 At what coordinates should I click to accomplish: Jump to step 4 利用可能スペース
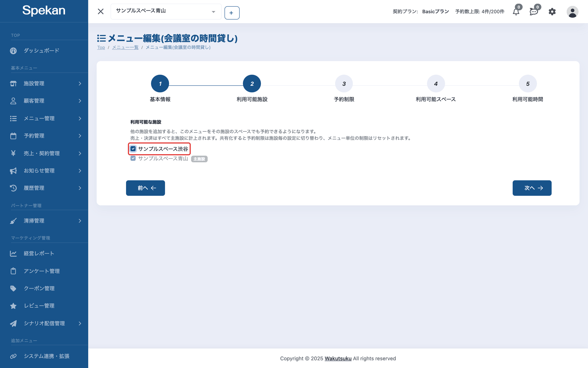[436, 84]
